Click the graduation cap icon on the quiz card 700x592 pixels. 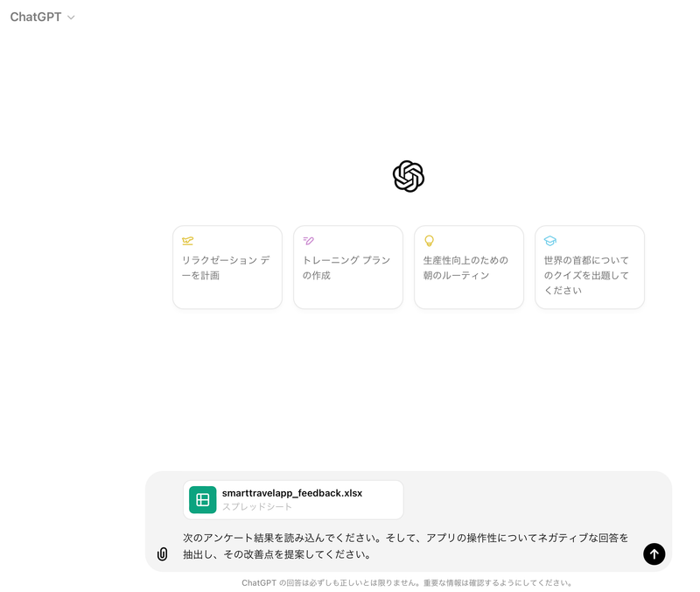[550, 241]
